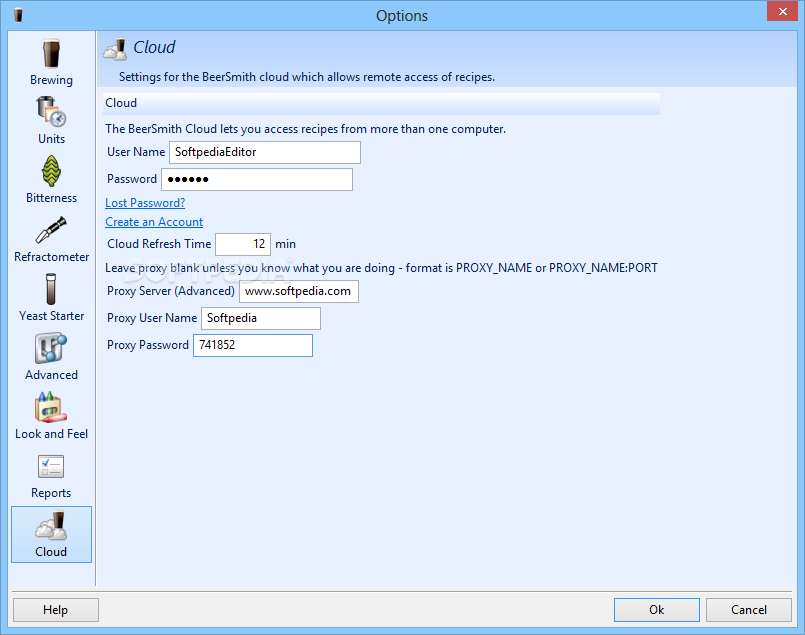
Task: Select the Units settings icon
Action: [x=51, y=112]
